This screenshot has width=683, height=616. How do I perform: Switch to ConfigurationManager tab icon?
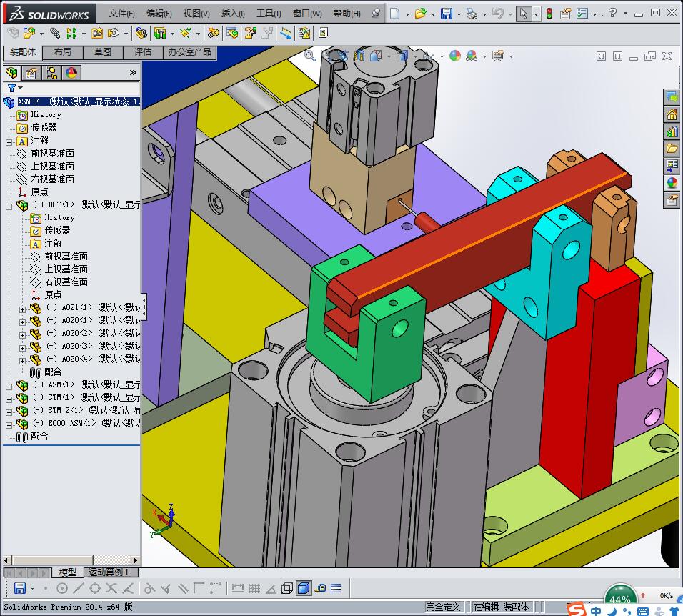51,73
